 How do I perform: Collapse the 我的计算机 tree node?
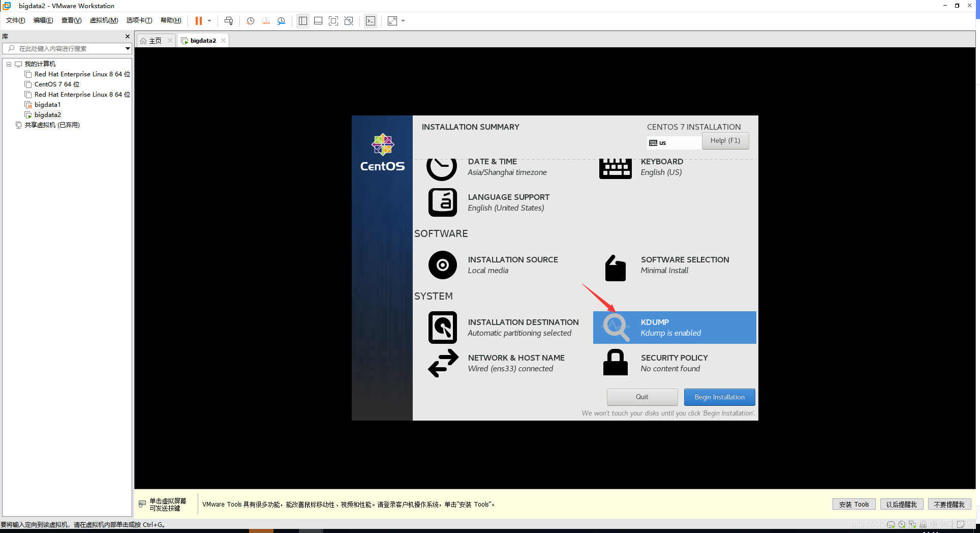9,64
